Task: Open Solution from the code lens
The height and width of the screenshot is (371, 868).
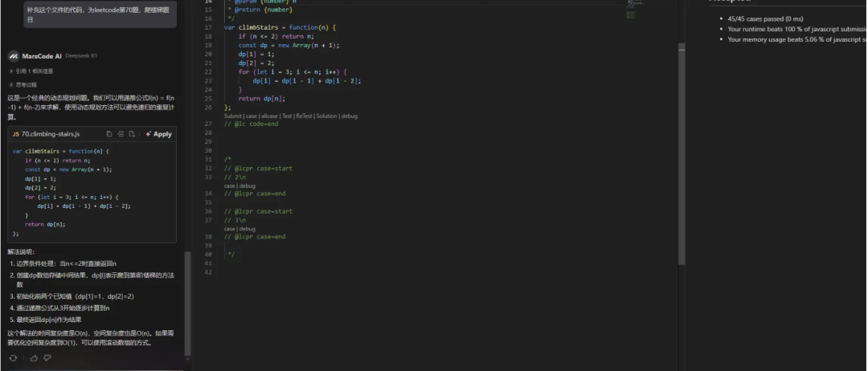Action: [x=327, y=116]
